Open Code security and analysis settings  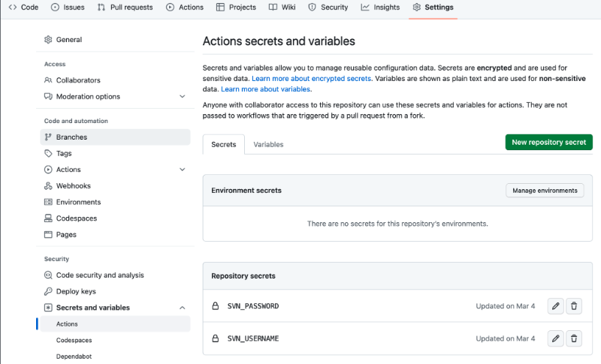99,275
